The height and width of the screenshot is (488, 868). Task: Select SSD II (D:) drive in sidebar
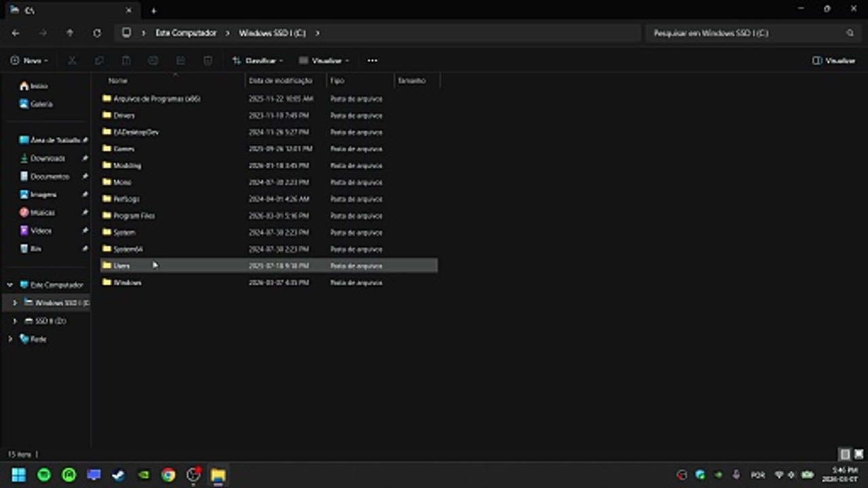[46, 321]
